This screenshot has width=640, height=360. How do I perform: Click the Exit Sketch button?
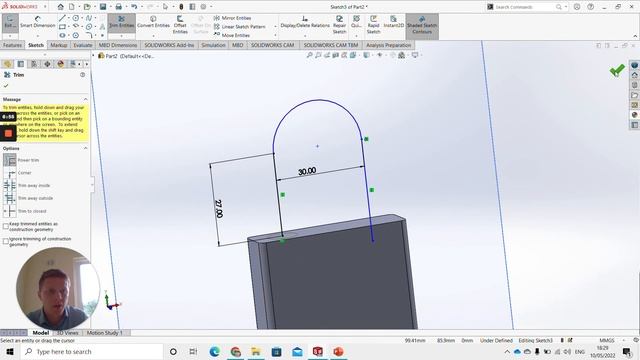point(10,22)
